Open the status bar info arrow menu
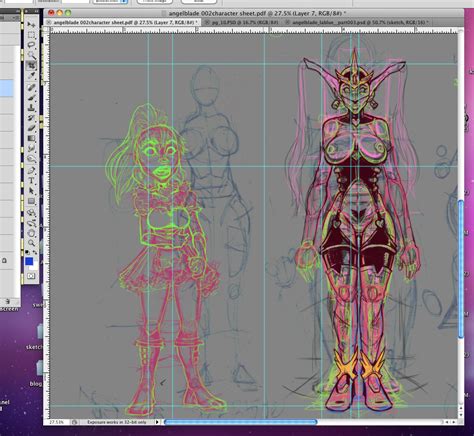Screen dimensions: 474x436 point(157,422)
